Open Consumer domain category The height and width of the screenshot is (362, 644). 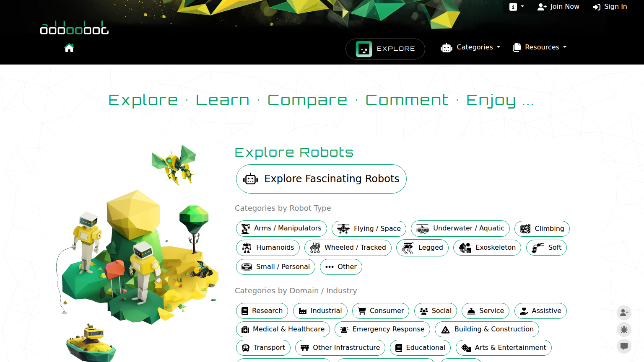pyautogui.click(x=381, y=311)
